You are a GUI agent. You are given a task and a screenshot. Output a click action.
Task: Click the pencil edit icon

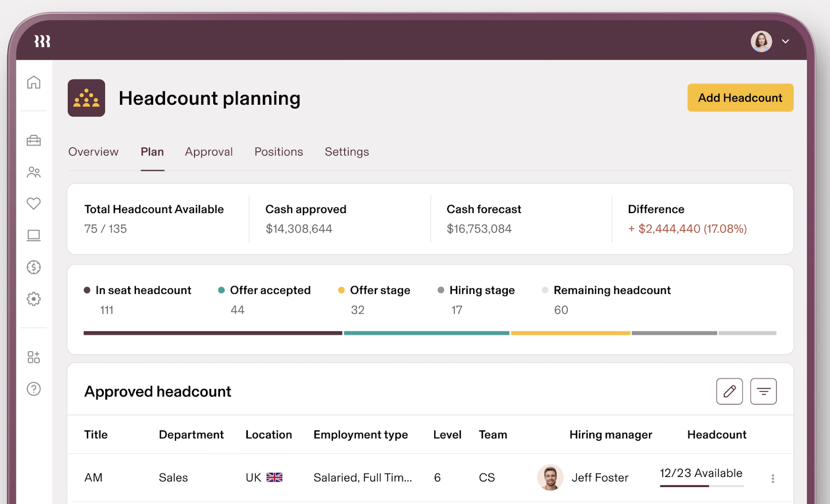click(x=729, y=391)
